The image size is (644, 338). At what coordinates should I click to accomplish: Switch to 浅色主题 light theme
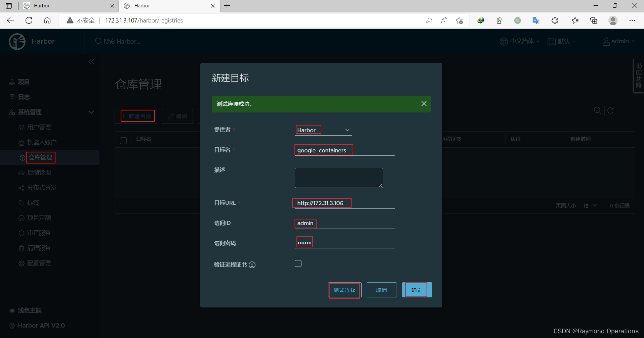[26, 310]
